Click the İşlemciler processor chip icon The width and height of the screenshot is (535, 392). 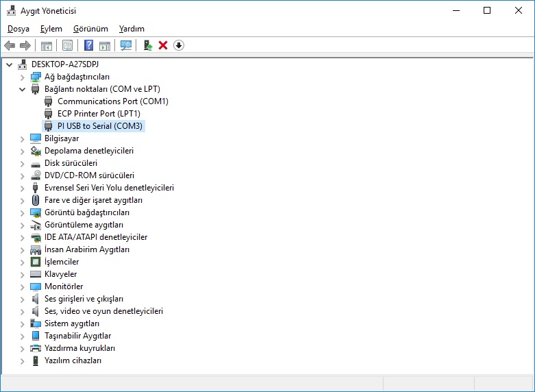pyautogui.click(x=36, y=262)
